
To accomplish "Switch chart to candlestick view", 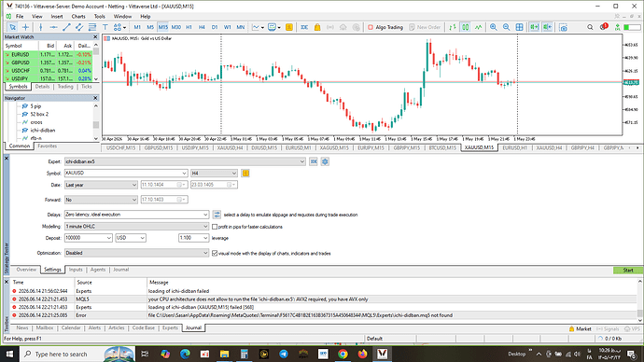I will pyautogui.click(x=466, y=27).
